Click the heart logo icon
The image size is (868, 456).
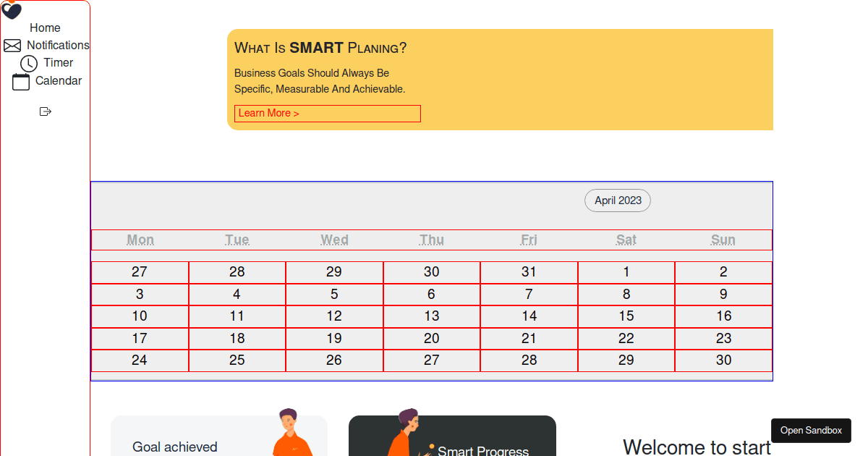[x=12, y=10]
